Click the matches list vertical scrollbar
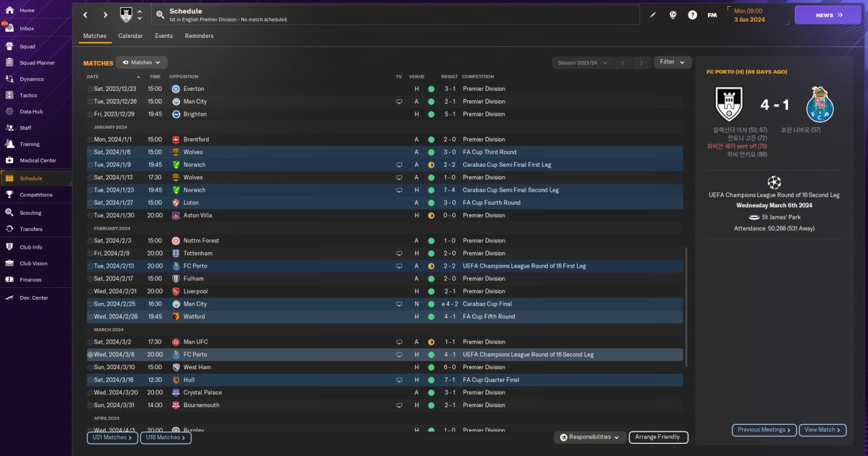 click(686, 307)
